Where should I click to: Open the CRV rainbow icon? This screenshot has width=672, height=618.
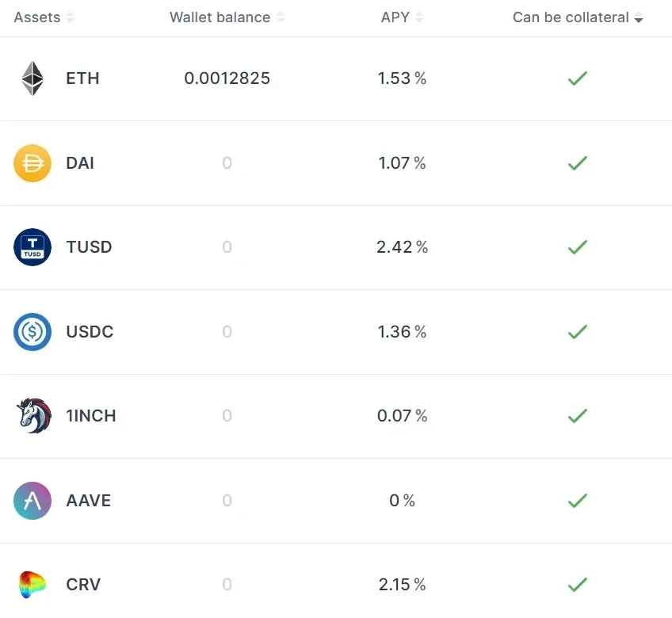pyautogui.click(x=32, y=584)
